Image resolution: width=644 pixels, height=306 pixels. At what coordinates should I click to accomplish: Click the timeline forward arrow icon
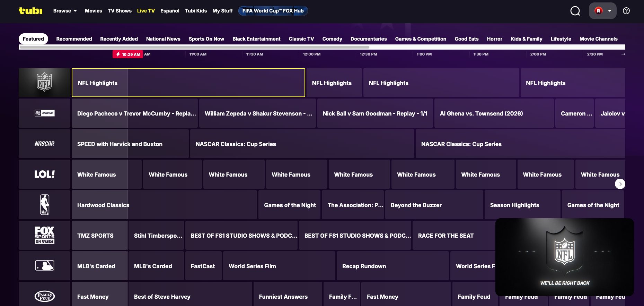coord(623,54)
